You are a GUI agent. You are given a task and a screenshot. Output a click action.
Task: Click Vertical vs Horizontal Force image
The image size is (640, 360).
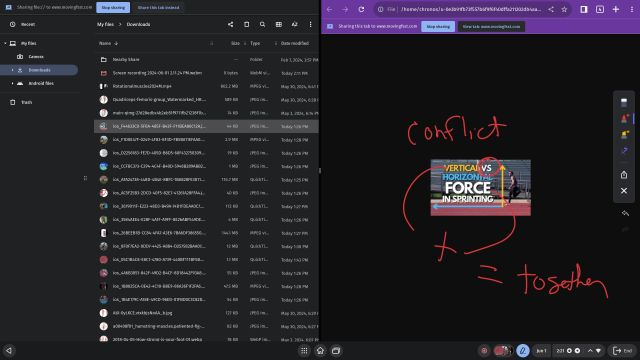[x=481, y=187]
